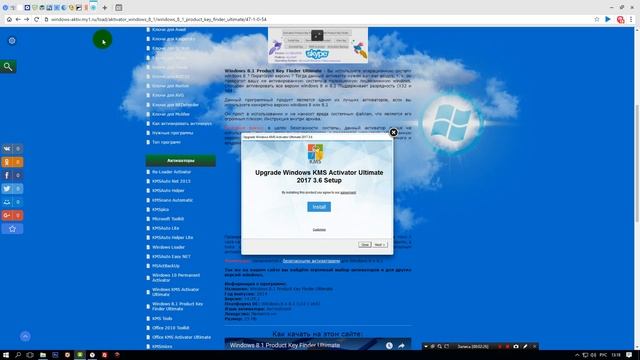Open the MSActBackUp link

click(x=166, y=266)
